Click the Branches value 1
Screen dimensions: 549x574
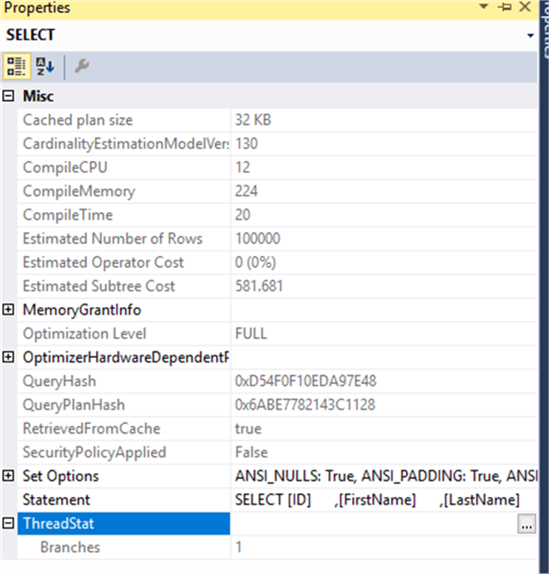(x=239, y=547)
